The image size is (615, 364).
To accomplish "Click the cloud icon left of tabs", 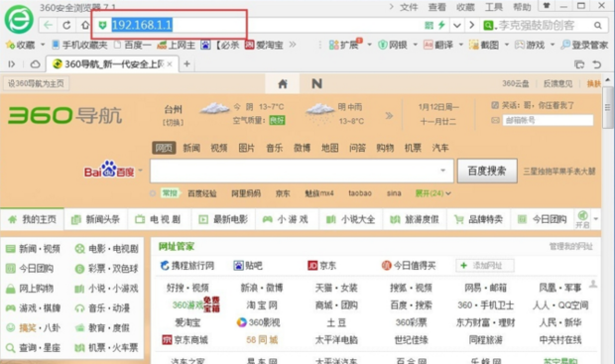I will coord(36,63).
